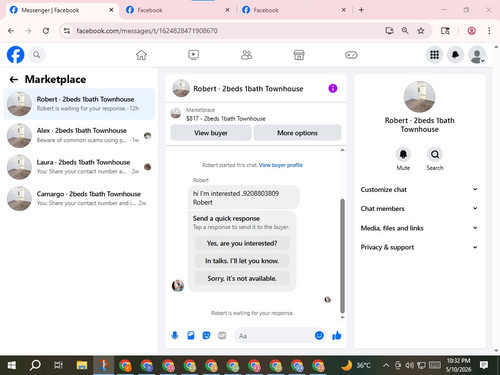
Task: Open the Facebook menu grid icon
Action: click(x=434, y=55)
